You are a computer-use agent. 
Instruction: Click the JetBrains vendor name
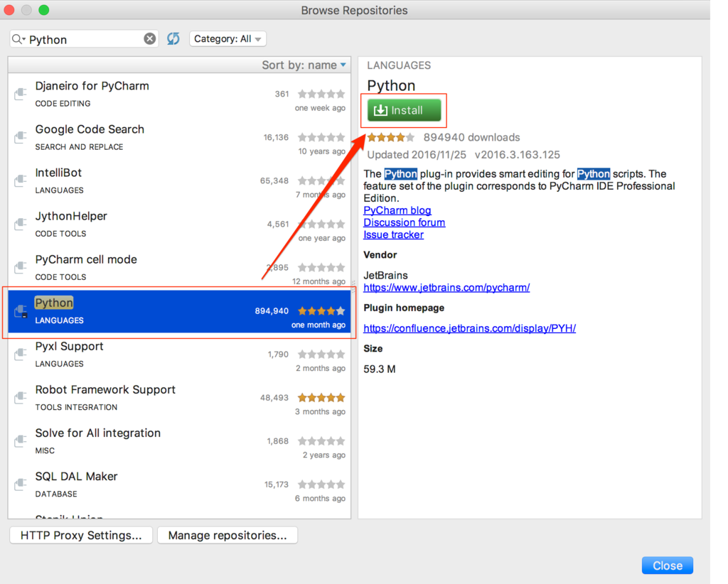[385, 276]
